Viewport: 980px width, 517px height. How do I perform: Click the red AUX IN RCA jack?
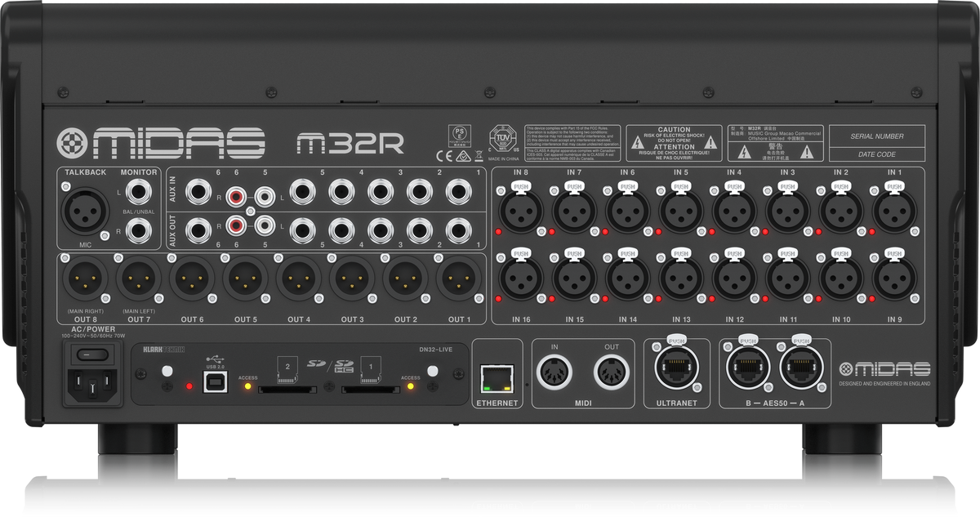point(237,197)
